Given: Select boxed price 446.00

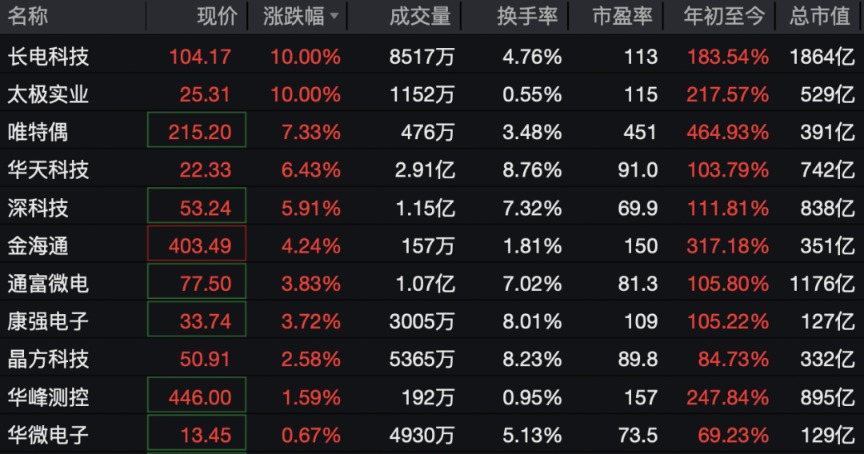Looking at the screenshot, I should point(197,394).
